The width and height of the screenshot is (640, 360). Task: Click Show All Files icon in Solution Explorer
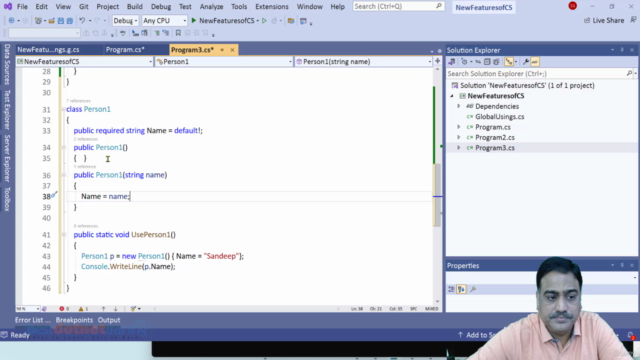click(x=496, y=62)
